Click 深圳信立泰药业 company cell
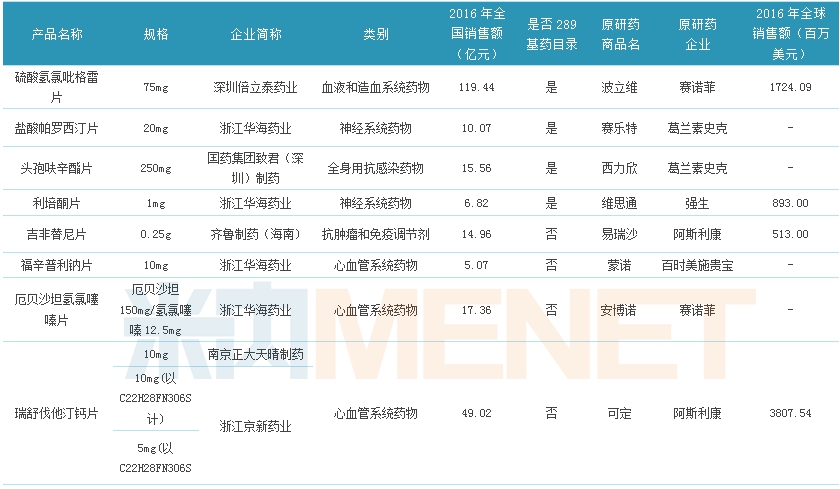This screenshot has width=840, height=489. pyautogui.click(x=256, y=87)
